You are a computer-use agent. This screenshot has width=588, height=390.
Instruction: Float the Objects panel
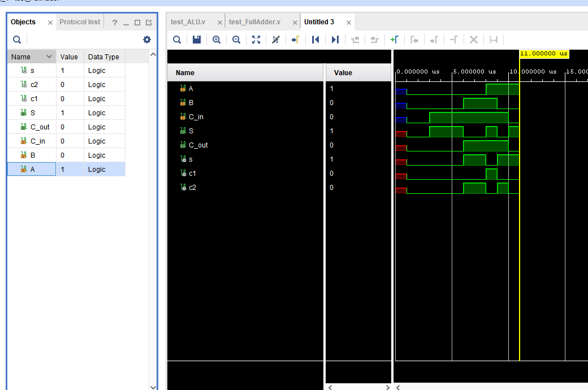pyautogui.click(x=149, y=23)
